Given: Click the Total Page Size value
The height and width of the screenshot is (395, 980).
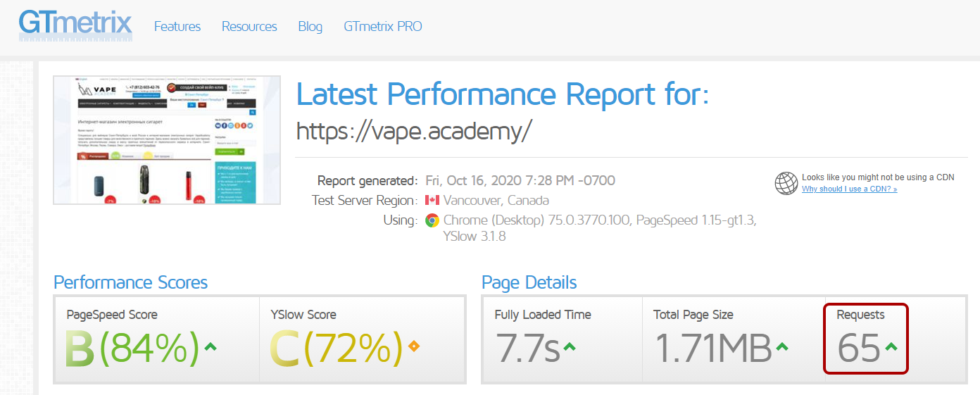Looking at the screenshot, I should 713,348.
